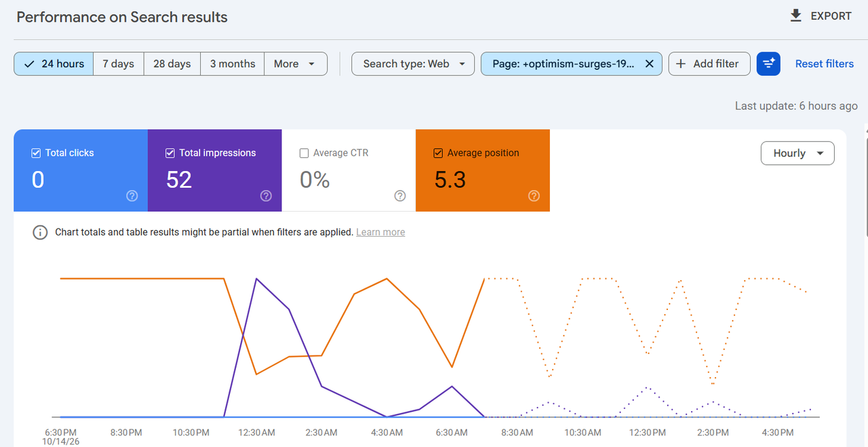Click the Add filter button
Screen dimensions: 868x447
709,64
